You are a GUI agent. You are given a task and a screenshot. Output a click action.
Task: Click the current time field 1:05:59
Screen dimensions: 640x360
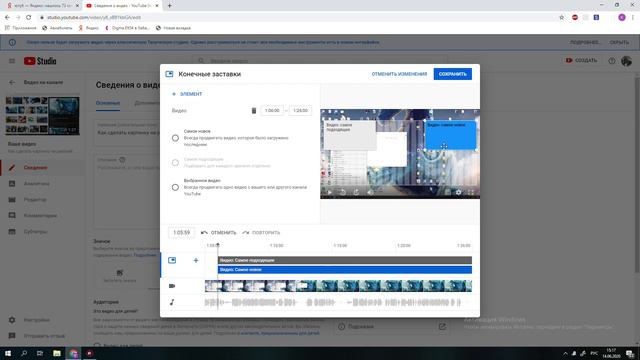[x=182, y=233]
